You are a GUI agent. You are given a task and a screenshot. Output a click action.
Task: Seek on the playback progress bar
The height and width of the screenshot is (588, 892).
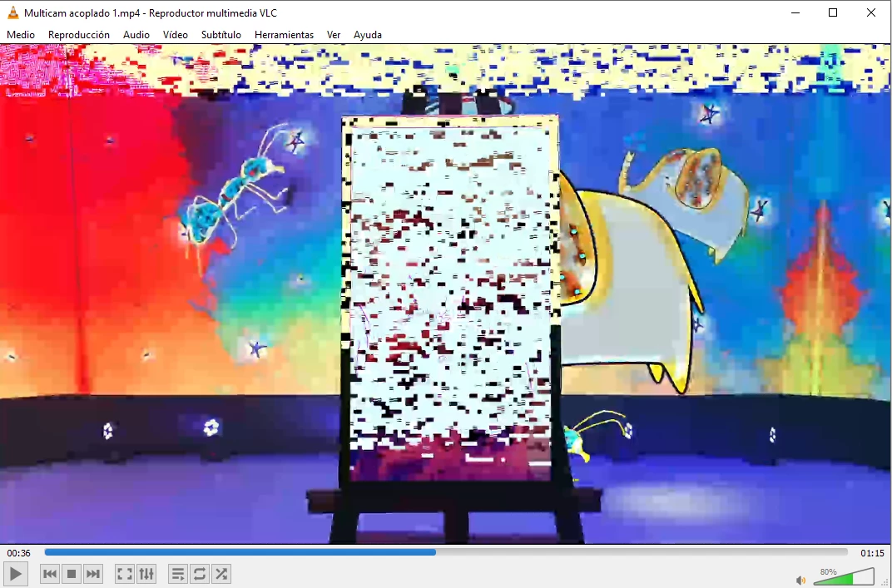(446, 552)
